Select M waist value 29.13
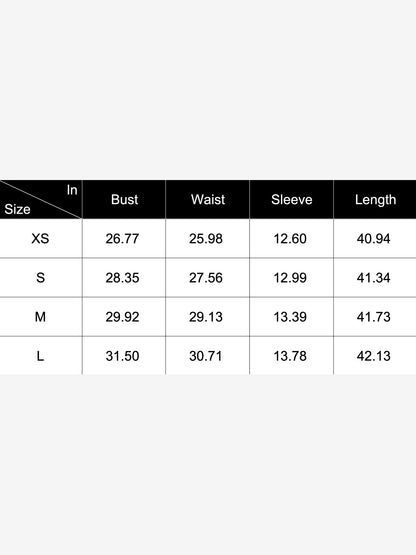Viewport: 416px width, 555px height. [x=206, y=317]
